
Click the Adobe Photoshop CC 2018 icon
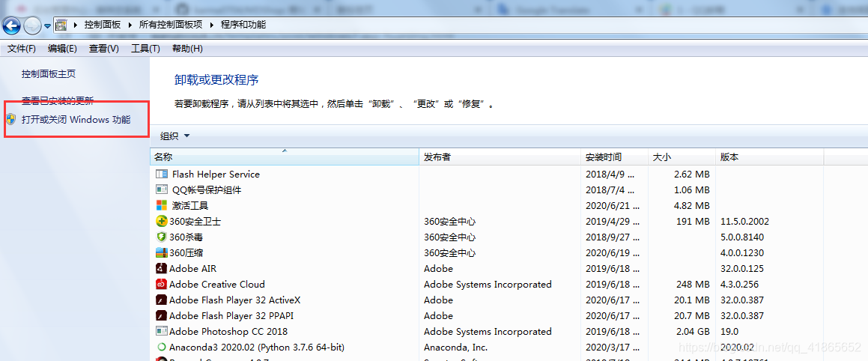162,331
